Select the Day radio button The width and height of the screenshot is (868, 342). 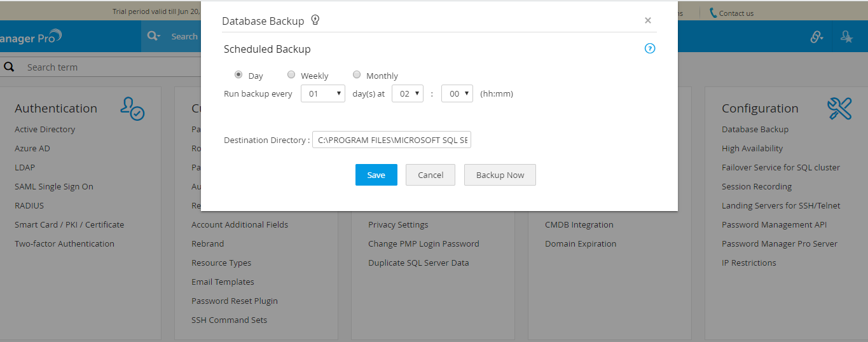(238, 74)
